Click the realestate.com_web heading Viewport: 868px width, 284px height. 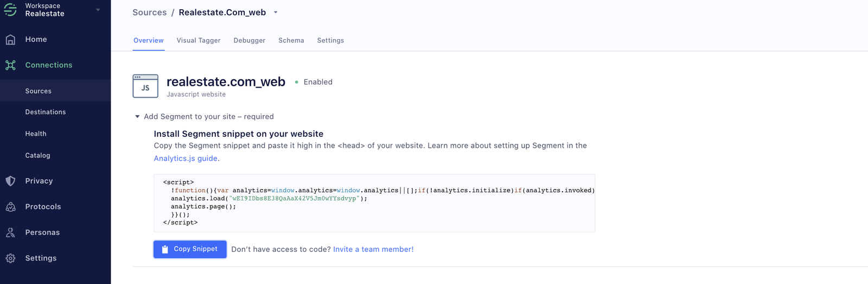coord(226,81)
